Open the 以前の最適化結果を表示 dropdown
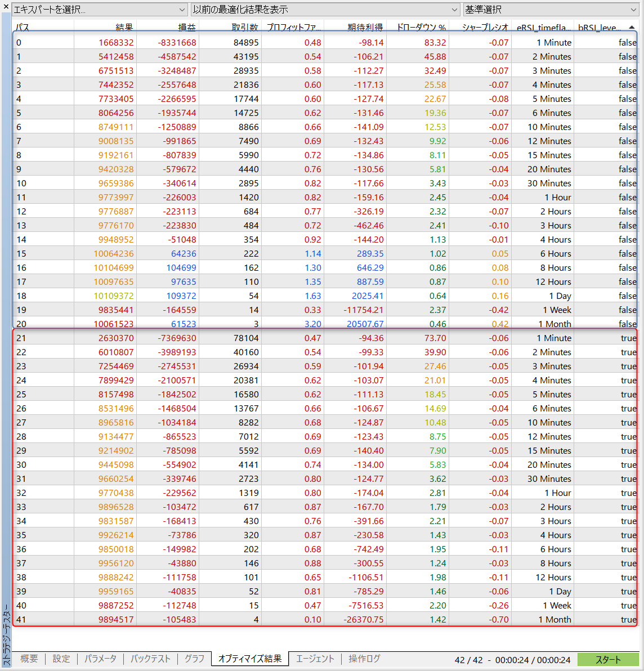644x671 pixels. [325, 9]
